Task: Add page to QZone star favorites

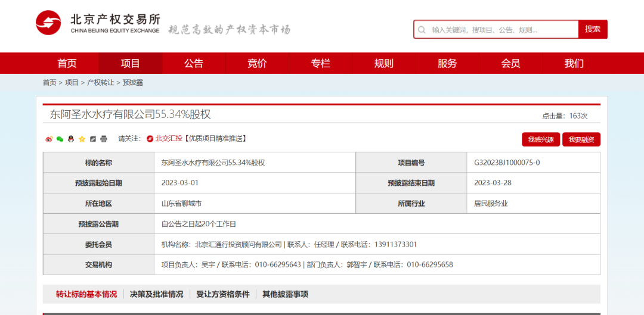Action: point(82,139)
